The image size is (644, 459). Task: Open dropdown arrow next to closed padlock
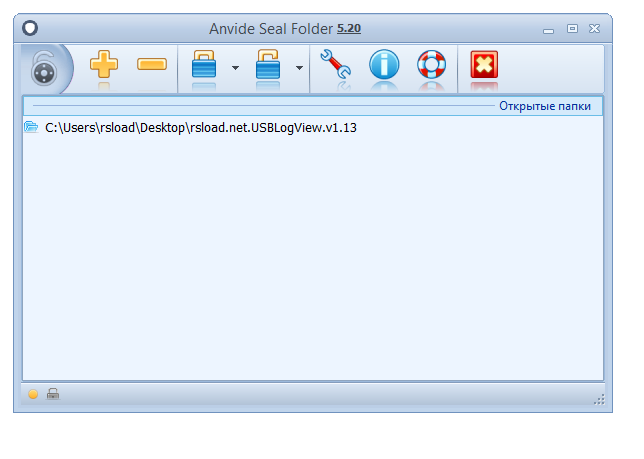click(235, 68)
